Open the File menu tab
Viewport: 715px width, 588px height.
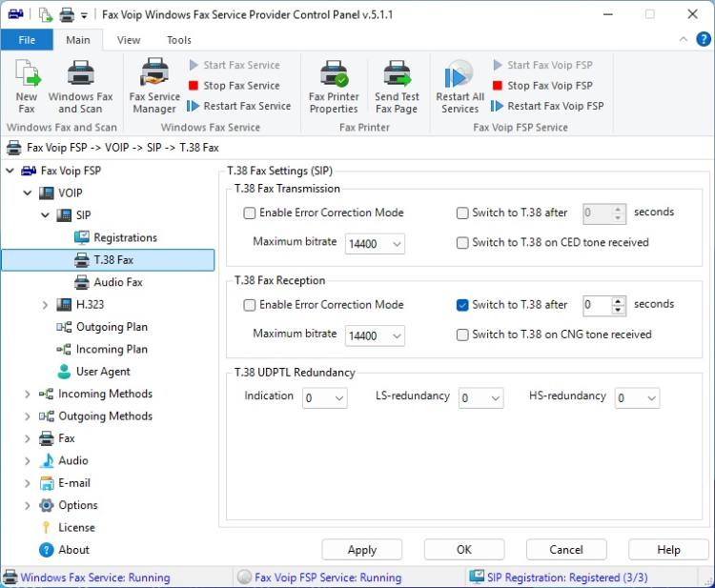(x=27, y=40)
